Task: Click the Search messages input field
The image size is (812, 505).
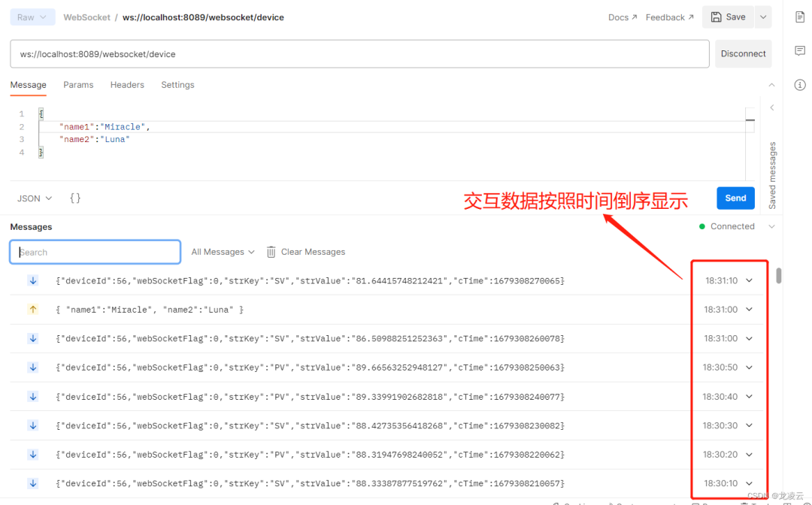Action: [95, 252]
